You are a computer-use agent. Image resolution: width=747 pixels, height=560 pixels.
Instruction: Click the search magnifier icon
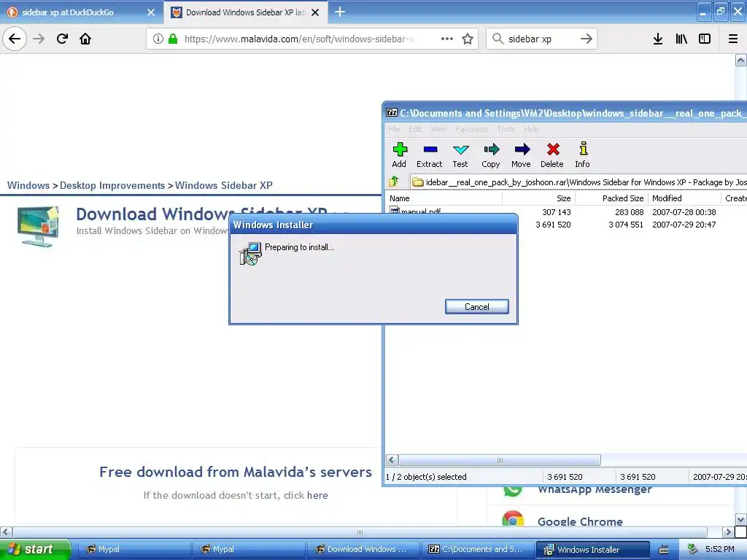(x=498, y=39)
